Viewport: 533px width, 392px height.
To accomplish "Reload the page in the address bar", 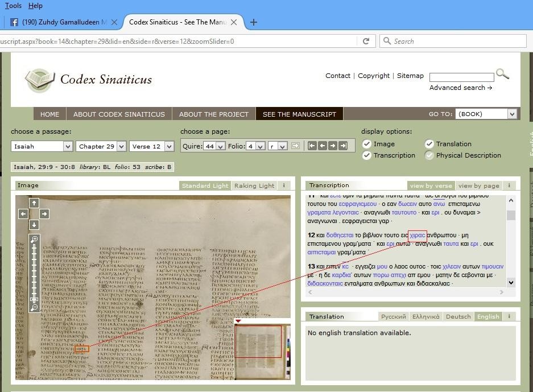I will tap(366, 41).
